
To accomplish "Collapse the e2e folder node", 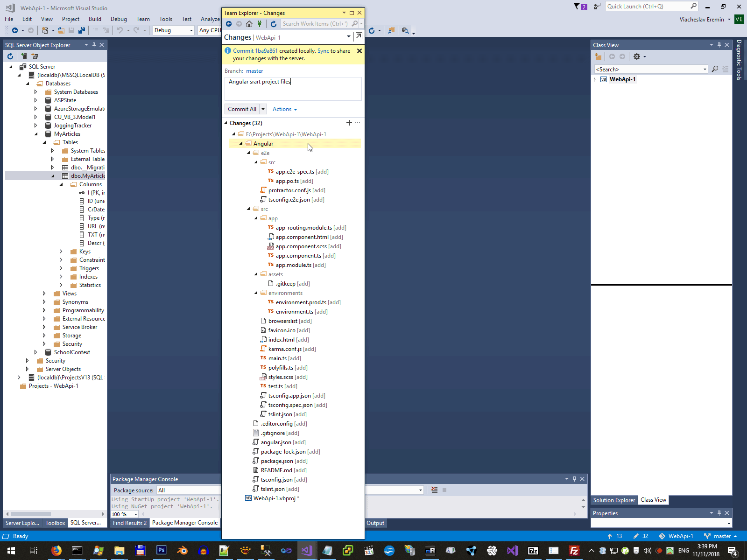I will point(248,153).
